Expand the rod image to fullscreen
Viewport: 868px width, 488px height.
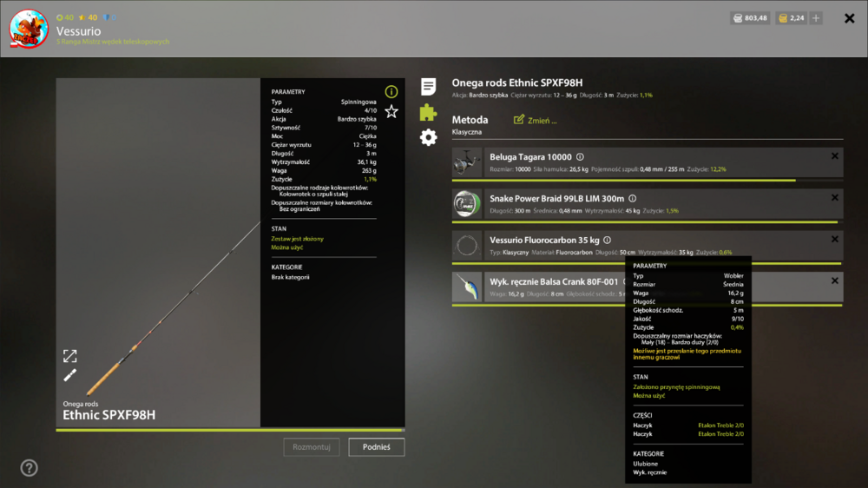(x=69, y=356)
